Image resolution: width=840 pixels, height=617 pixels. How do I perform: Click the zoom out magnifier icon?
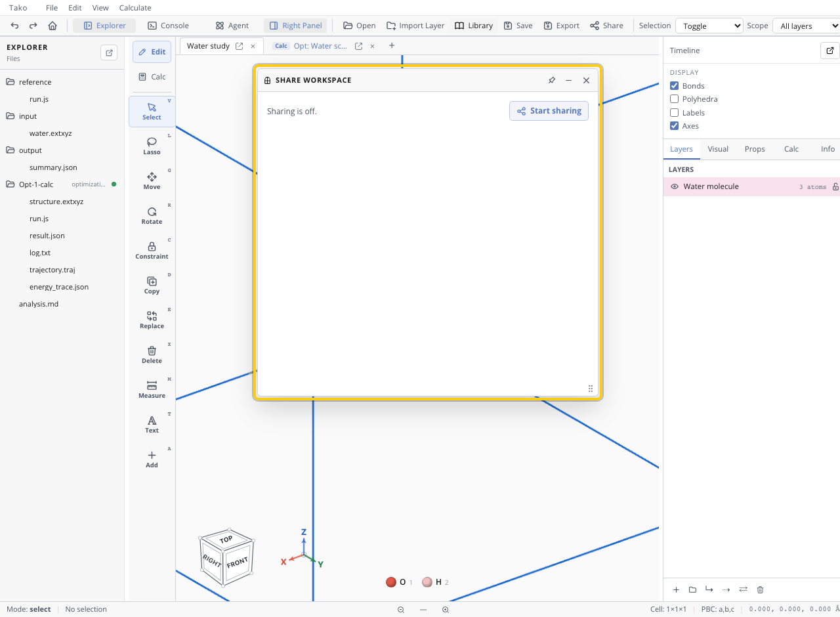[x=401, y=610]
